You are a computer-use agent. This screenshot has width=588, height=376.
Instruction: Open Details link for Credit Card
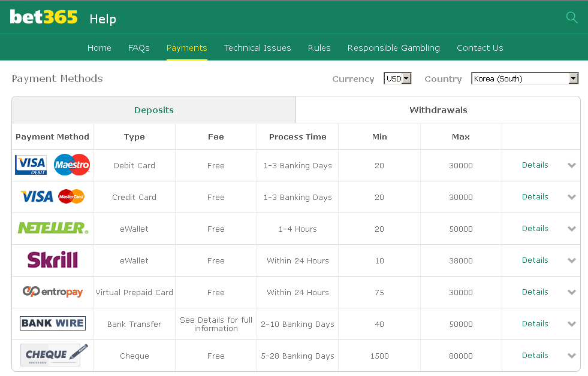(x=535, y=197)
